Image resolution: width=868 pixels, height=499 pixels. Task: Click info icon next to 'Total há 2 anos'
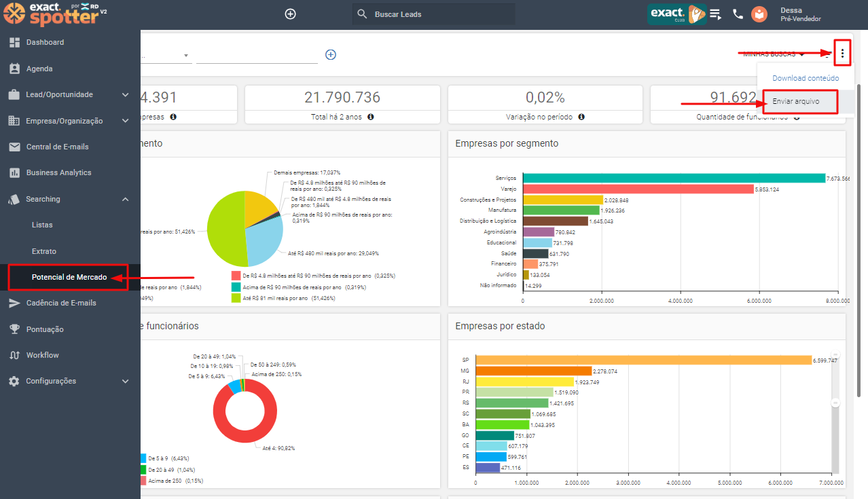[371, 117]
